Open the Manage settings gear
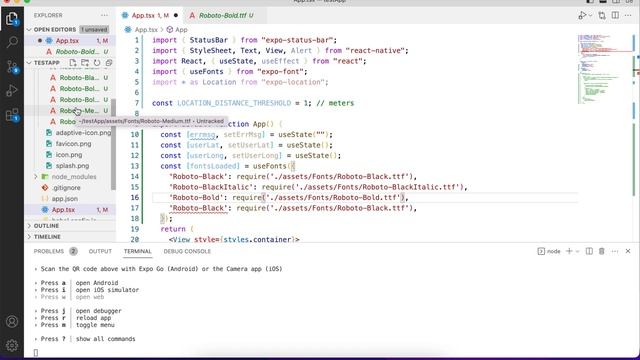Viewport: 640px width, 360px height. pyautogui.click(x=12, y=345)
